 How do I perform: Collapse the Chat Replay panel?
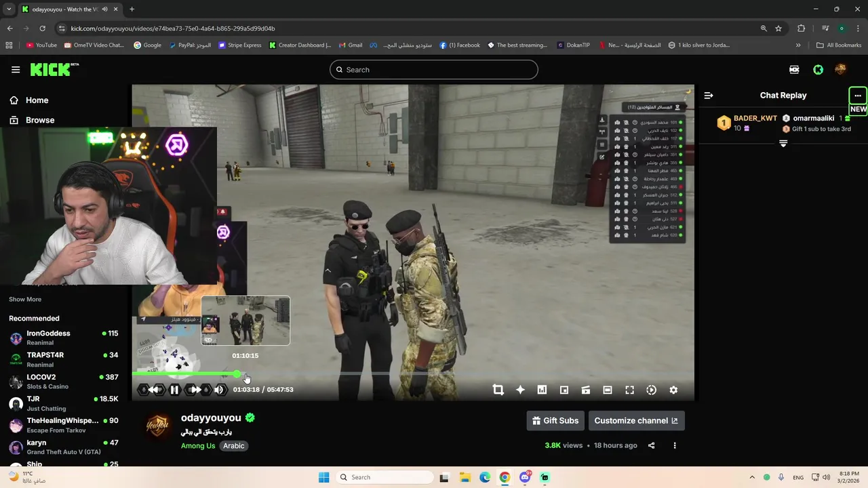[x=708, y=96]
